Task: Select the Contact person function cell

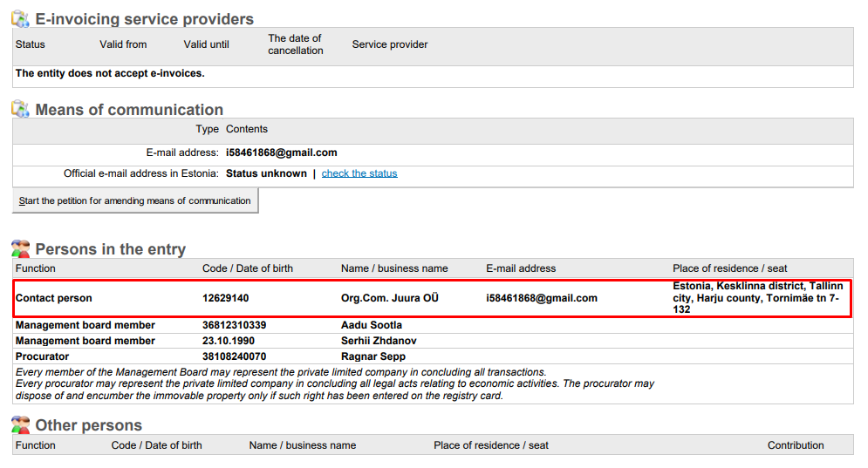Action: [x=54, y=298]
